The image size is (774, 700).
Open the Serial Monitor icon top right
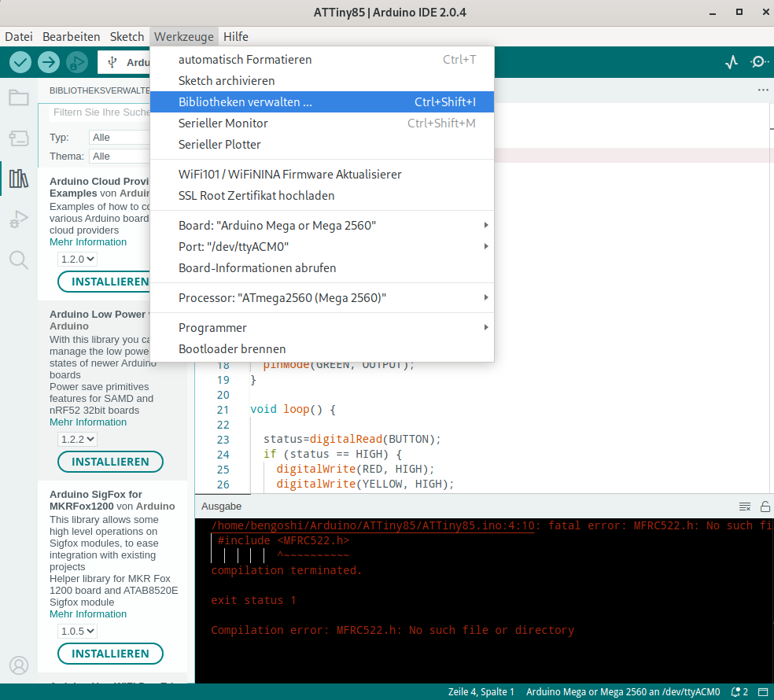(x=758, y=61)
